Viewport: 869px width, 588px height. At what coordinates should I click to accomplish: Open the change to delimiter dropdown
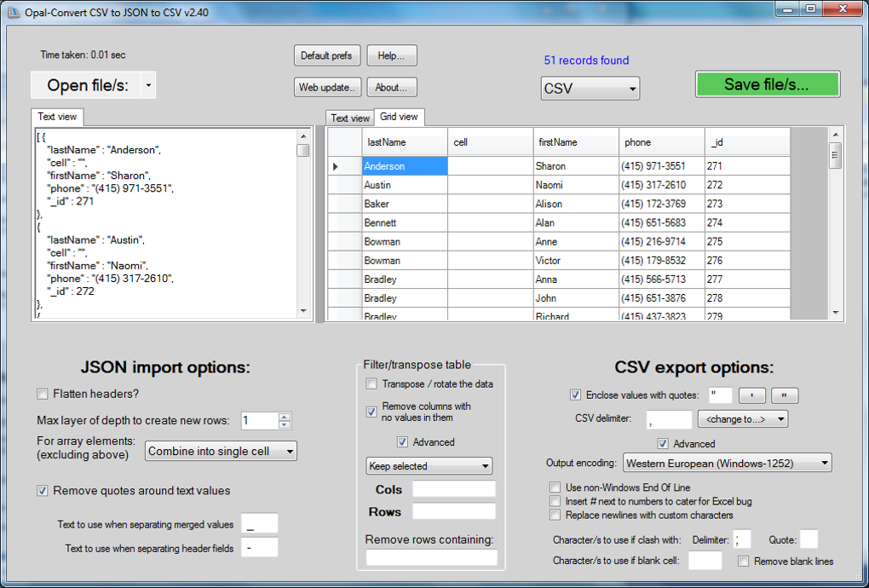743,419
